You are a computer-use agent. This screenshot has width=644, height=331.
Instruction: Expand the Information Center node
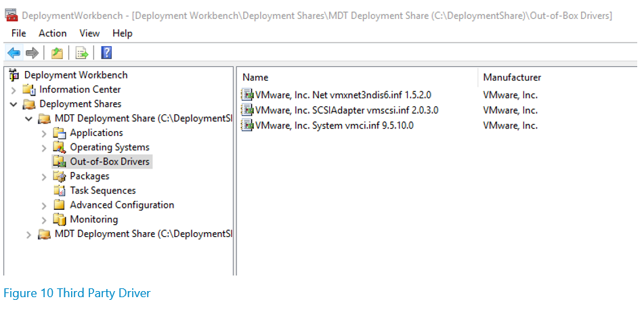click(14, 90)
